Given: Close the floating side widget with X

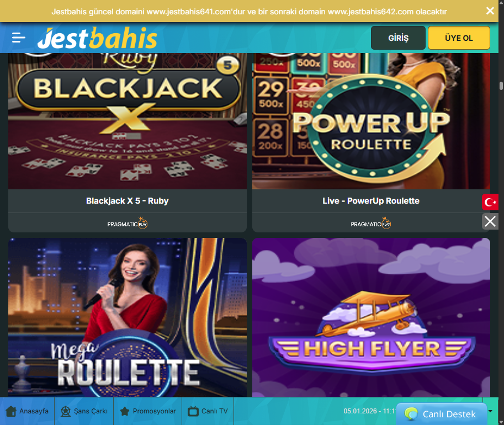Looking at the screenshot, I should coord(490,221).
